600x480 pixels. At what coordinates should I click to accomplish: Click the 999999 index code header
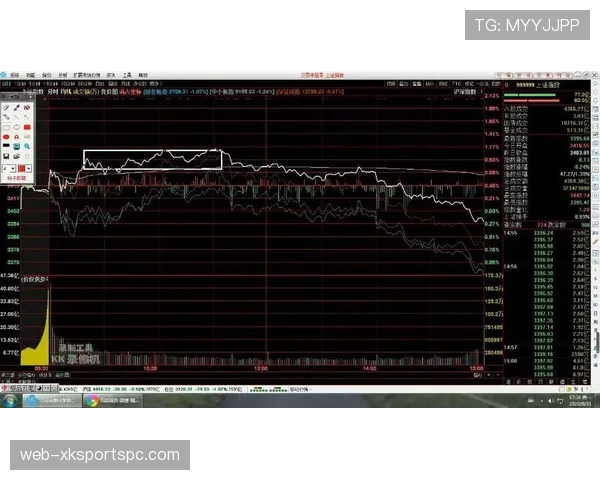(x=525, y=85)
